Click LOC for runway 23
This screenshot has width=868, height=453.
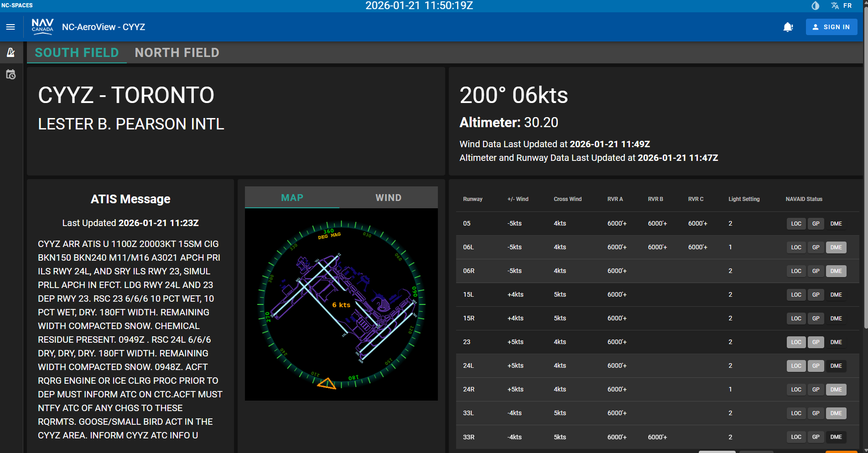(x=796, y=342)
